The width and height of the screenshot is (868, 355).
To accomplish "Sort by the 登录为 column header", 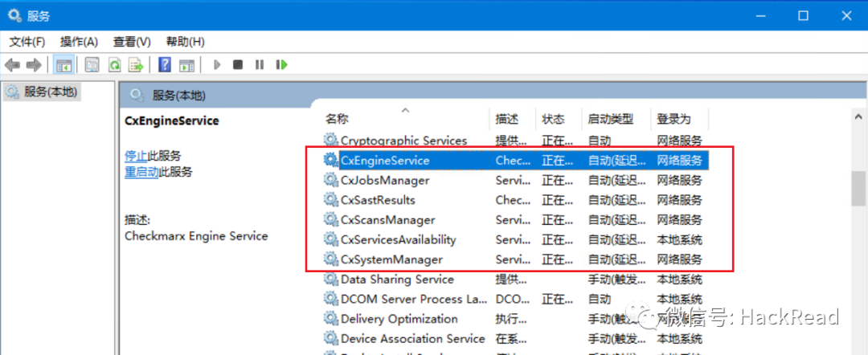I will [x=674, y=119].
